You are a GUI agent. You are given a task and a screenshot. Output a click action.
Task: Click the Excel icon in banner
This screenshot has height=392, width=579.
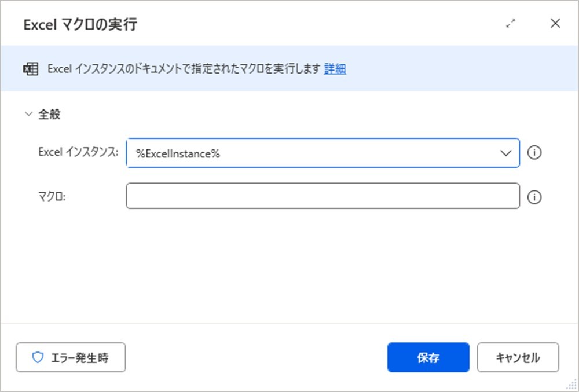[x=31, y=69]
